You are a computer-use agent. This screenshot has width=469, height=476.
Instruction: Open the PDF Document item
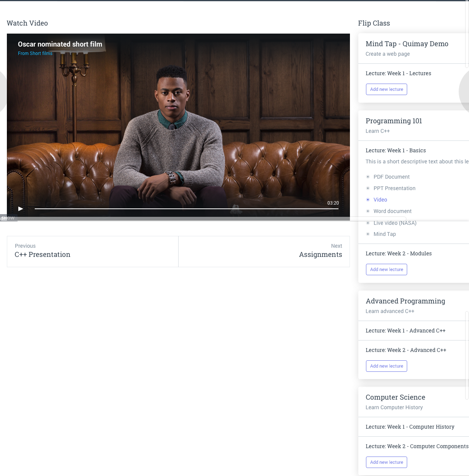point(391,177)
